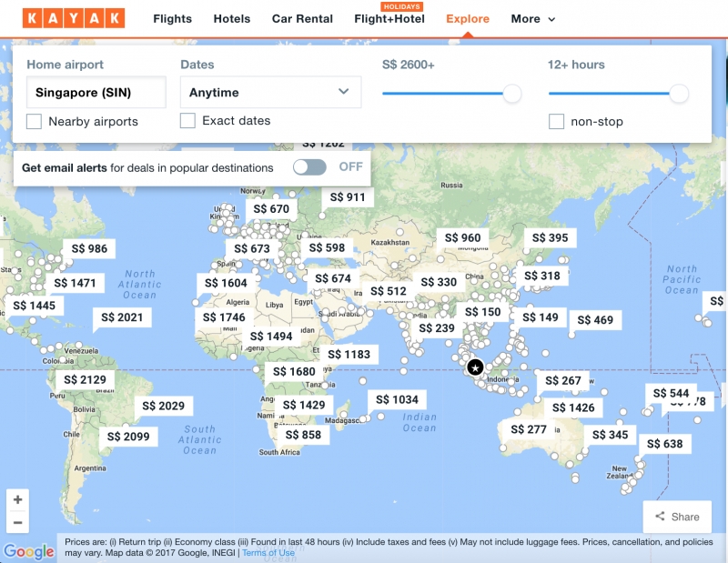Click the S$ 2099 price label

pos(128,437)
